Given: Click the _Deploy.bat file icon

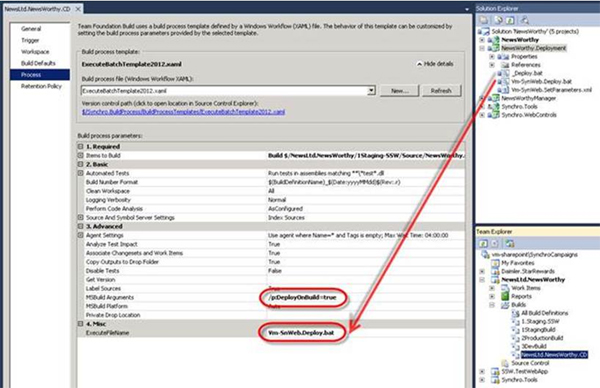Looking at the screenshot, I should [504, 73].
